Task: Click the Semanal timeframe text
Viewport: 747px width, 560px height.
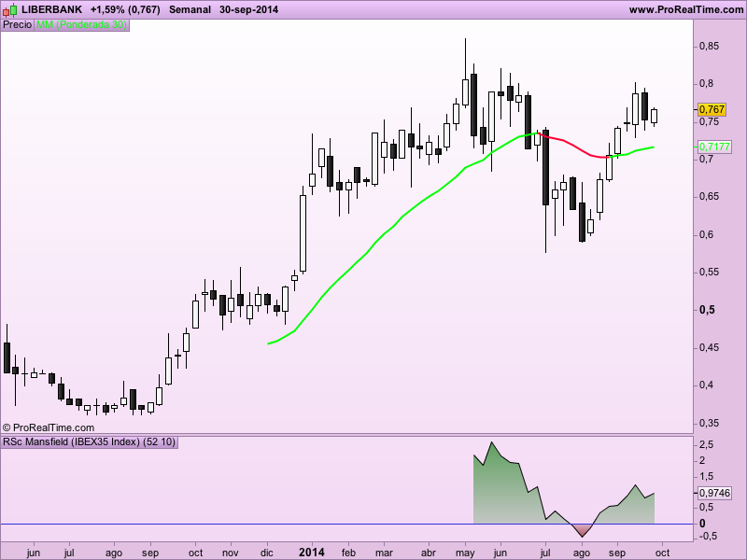Action: tap(190, 9)
